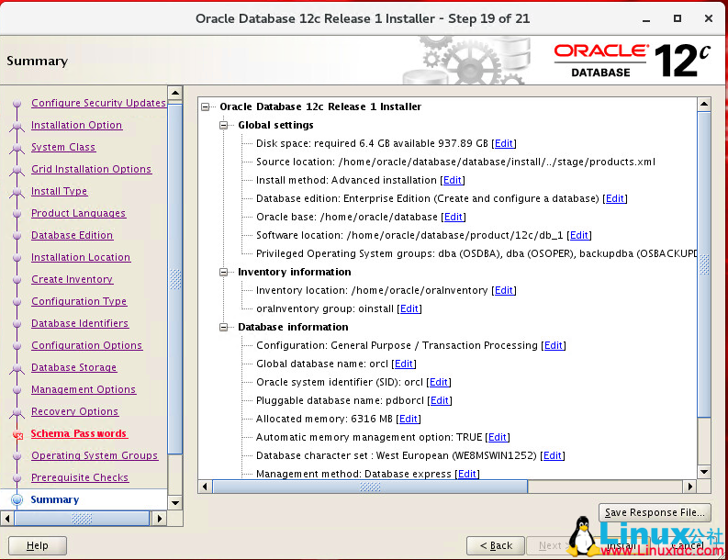This screenshot has width=728, height=560.
Task: Open the Schema Passwords step
Action: (78, 433)
